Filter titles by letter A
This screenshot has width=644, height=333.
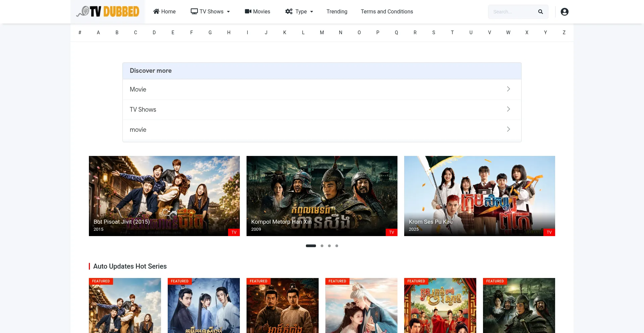pos(98,33)
